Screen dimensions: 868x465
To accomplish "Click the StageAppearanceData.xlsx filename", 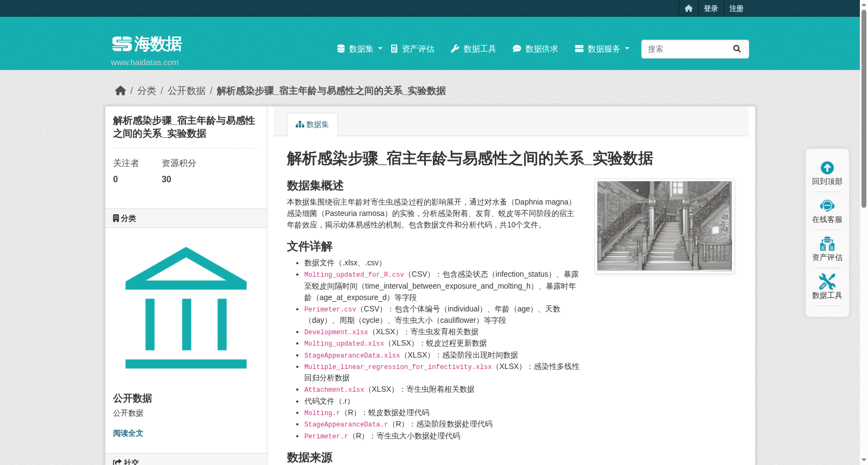I will click(352, 355).
